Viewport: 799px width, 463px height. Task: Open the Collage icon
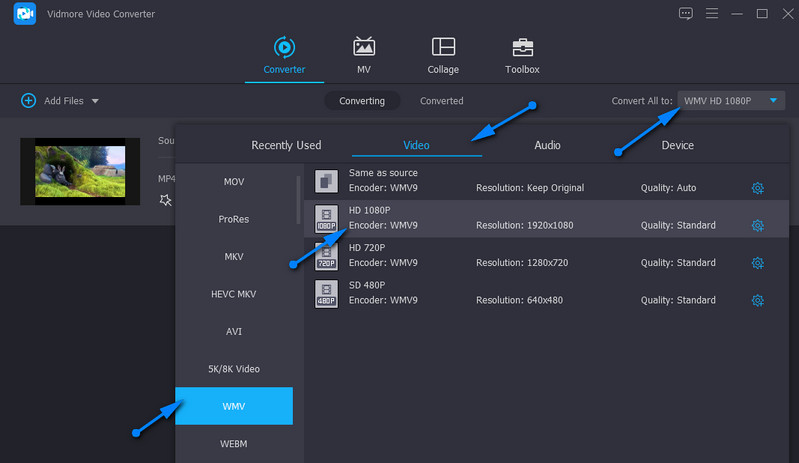tap(443, 47)
